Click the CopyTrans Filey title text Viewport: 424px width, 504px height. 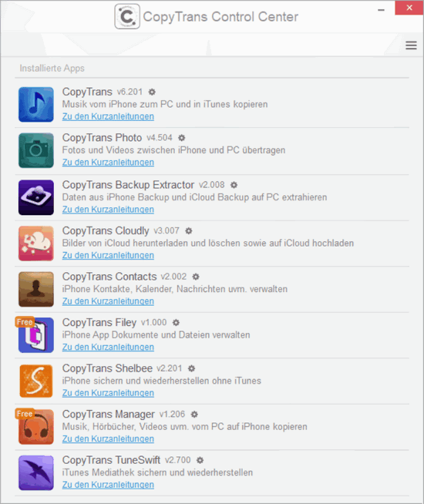click(x=99, y=322)
